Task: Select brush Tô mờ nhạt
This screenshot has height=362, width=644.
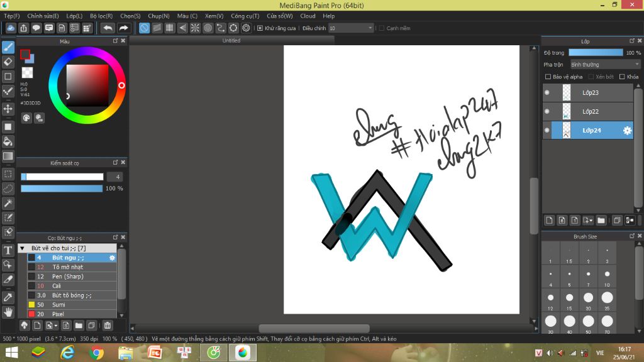Action: point(72,267)
